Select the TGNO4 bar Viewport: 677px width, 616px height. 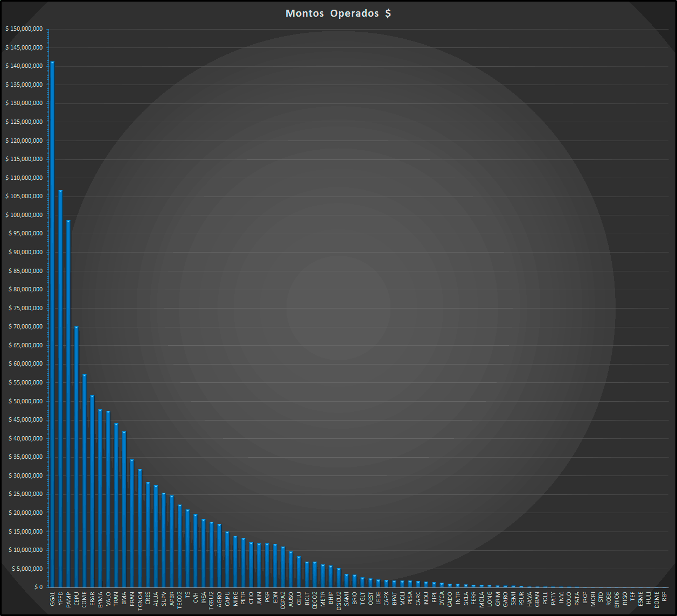pos(140,528)
